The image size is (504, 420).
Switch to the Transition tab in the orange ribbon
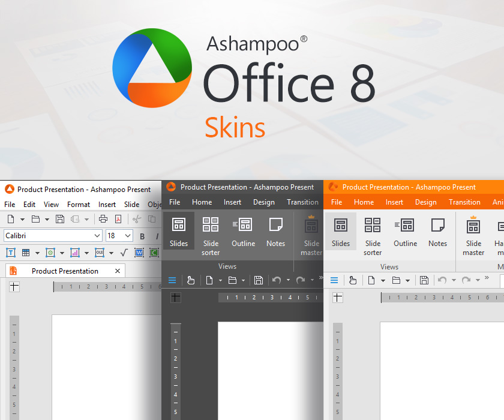click(464, 202)
